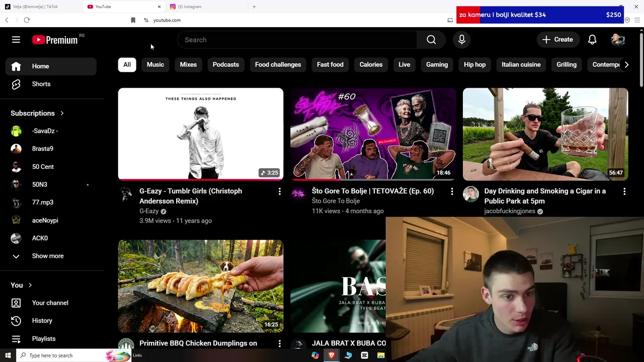Open File Explorer from taskbar
Viewport: 644px width, 362px height.
[x=381, y=355]
